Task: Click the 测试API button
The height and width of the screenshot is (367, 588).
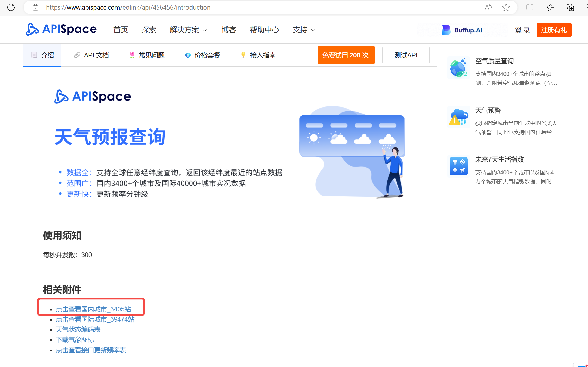Action: (x=406, y=55)
